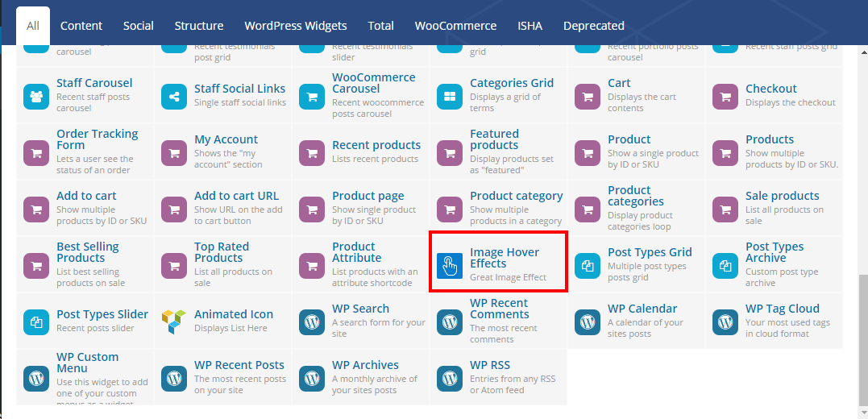Select the Structure tab
The width and height of the screenshot is (868, 419).
[x=199, y=26]
